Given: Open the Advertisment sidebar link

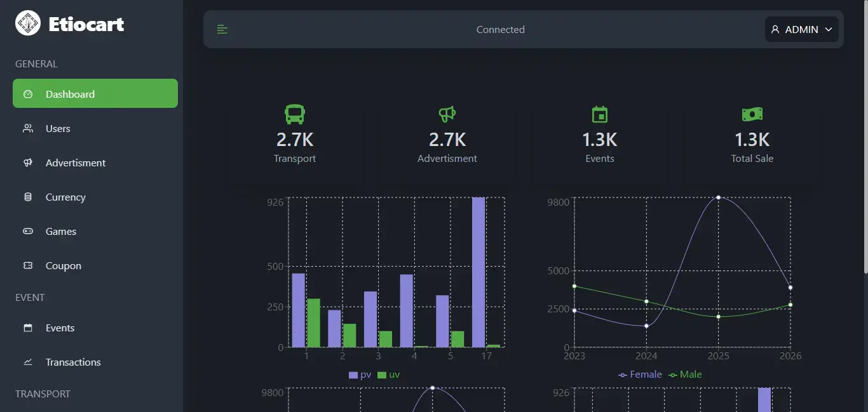Looking at the screenshot, I should point(76,163).
